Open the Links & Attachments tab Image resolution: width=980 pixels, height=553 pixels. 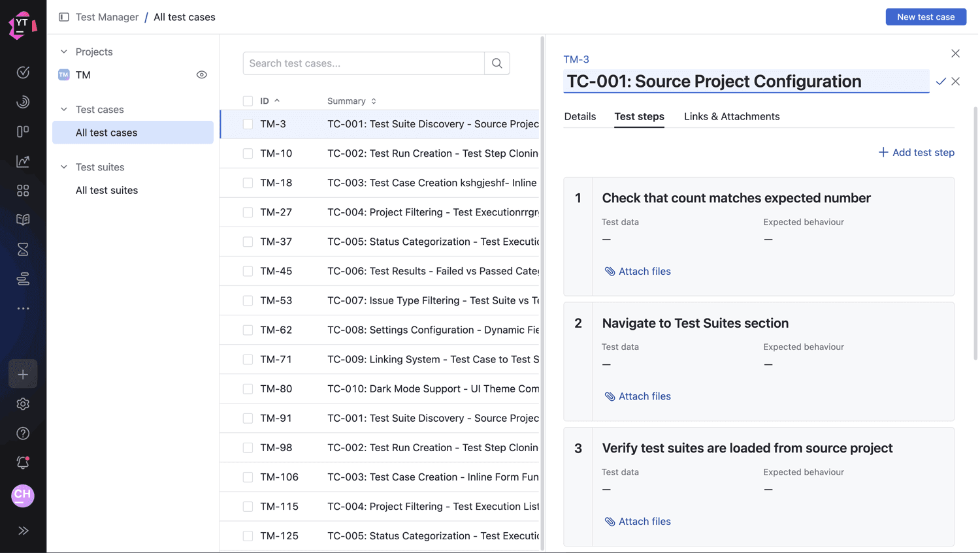pyautogui.click(x=732, y=116)
